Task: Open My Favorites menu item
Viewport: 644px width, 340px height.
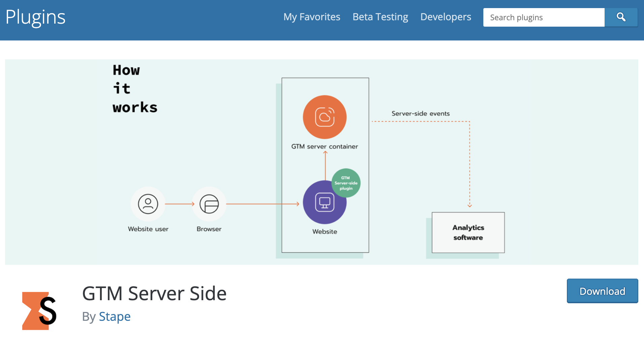Action: [312, 17]
